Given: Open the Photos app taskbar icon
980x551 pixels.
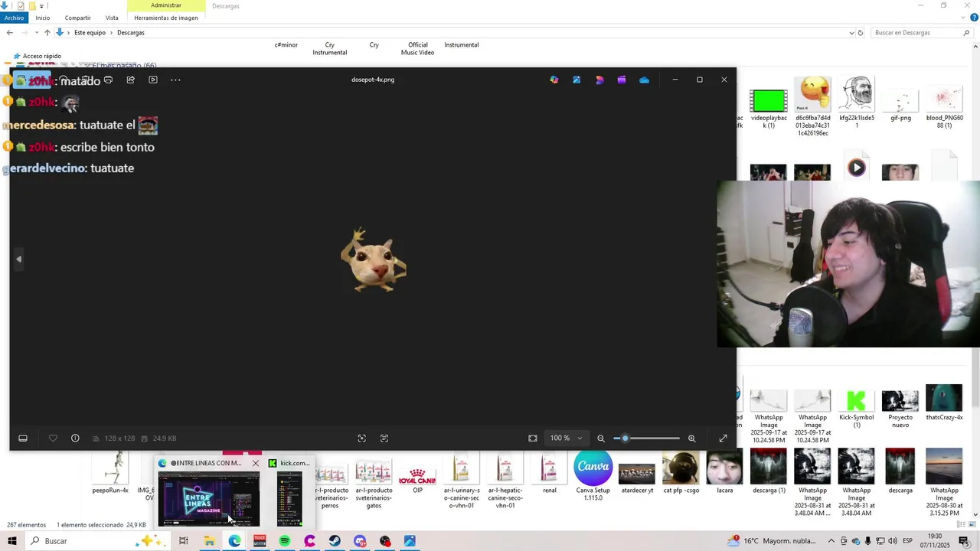Looking at the screenshot, I should 410,541.
